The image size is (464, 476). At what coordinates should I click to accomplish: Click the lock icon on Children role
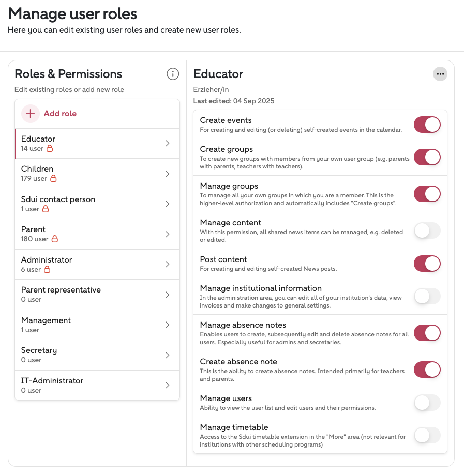click(53, 179)
